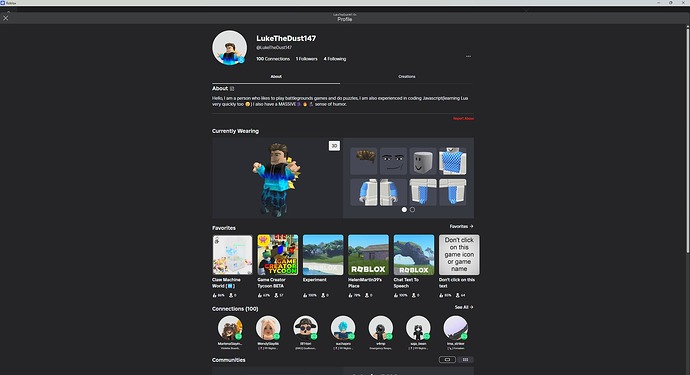Viewport: 690px width, 375px height.
Task: Click the Chat Text To Speech title
Action: [x=406, y=283]
